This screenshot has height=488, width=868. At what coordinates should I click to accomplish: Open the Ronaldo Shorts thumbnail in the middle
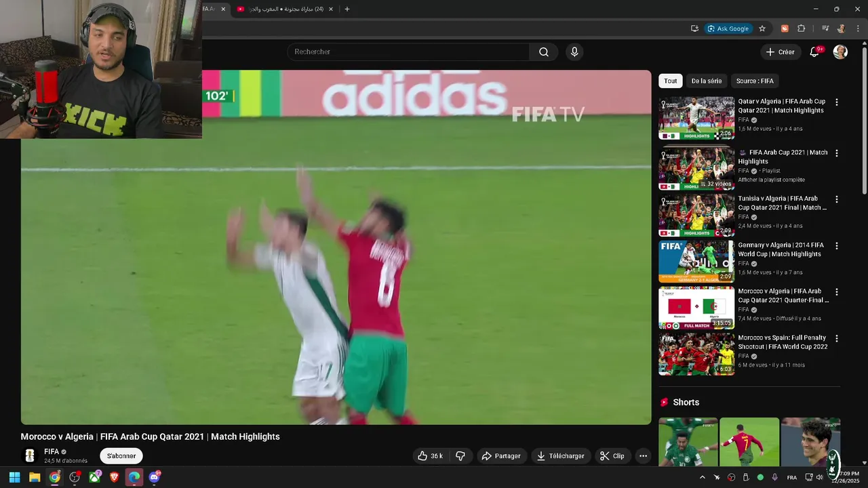click(x=749, y=442)
